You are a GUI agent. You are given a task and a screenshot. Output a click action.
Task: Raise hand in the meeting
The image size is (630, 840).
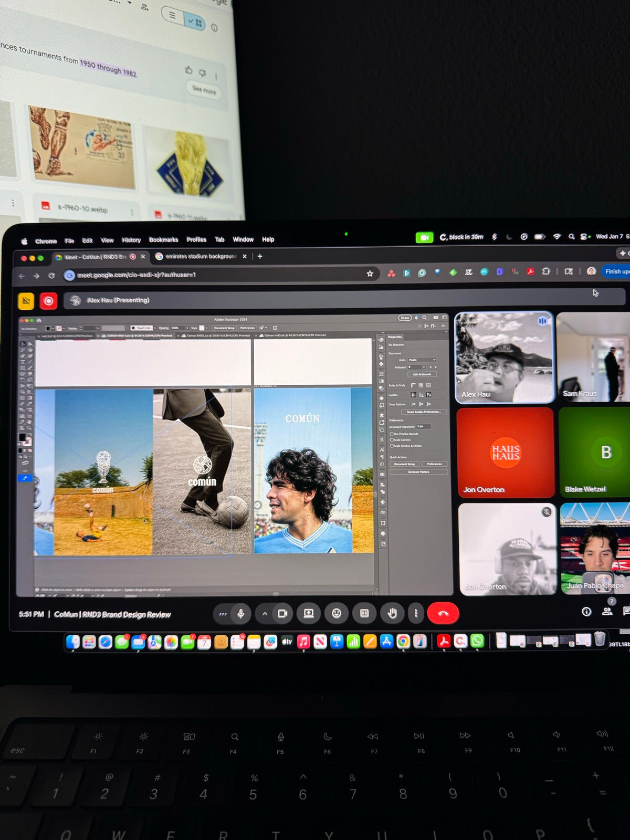[392, 613]
